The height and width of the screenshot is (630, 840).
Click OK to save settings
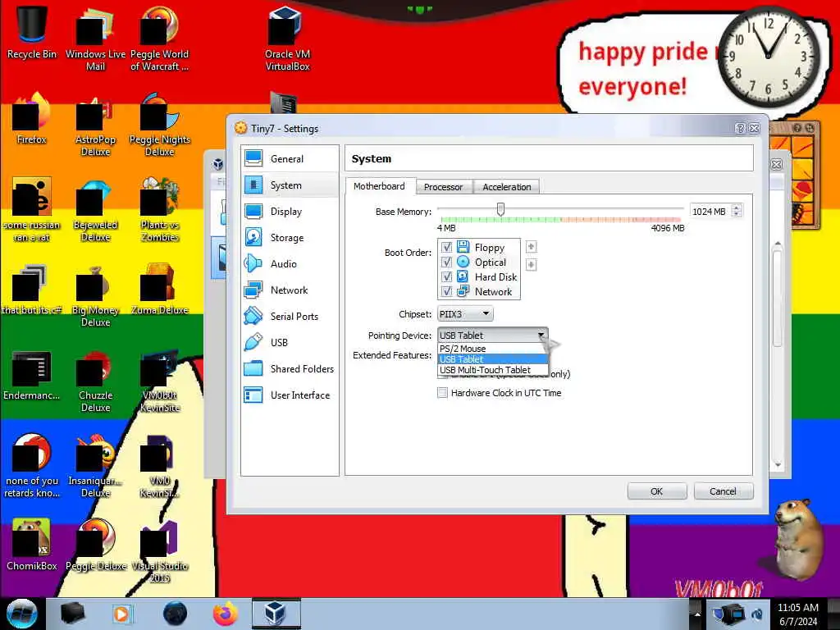657,491
